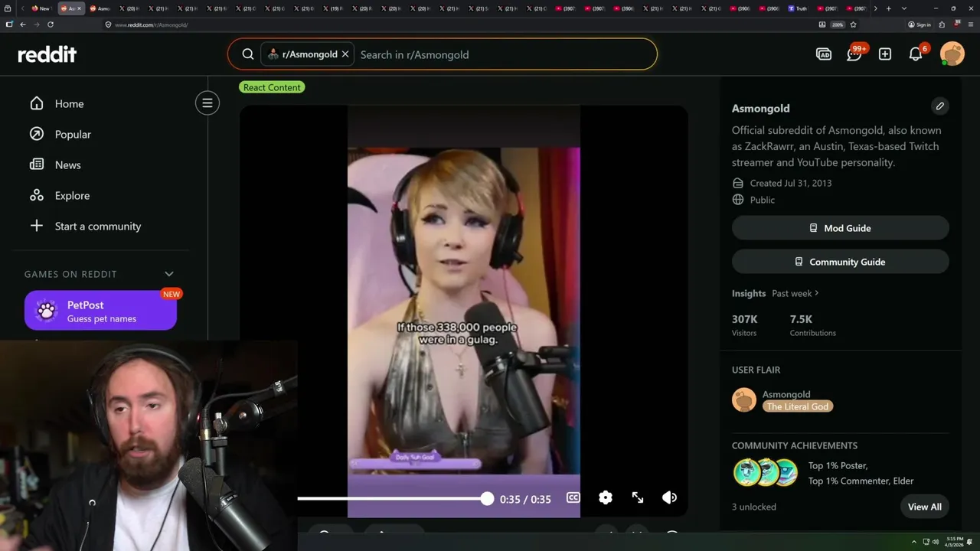Open a new browser tab
Screen dimensions: 980x551
(888, 8)
